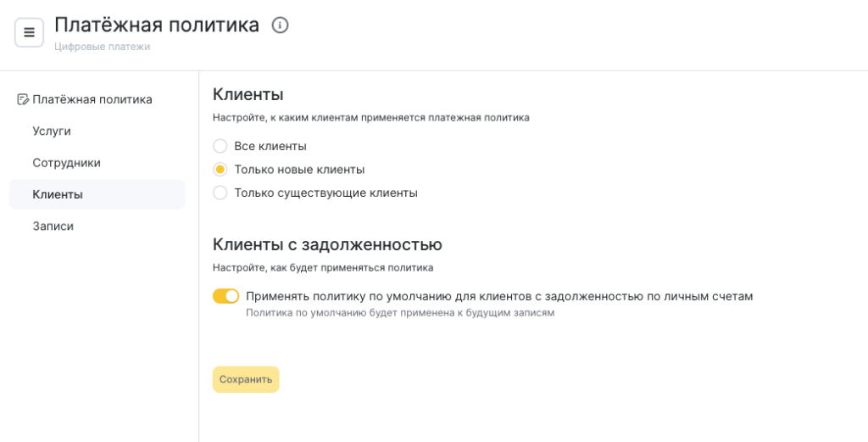This screenshot has height=442, width=868.
Task: Click the Настройте, к каким клиентам description
Action: (371, 117)
